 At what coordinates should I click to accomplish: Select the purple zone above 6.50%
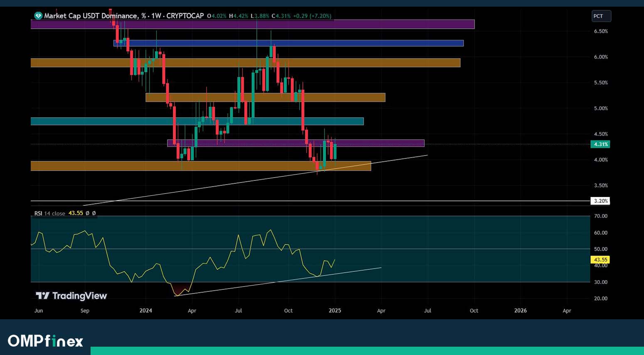[x=253, y=24]
